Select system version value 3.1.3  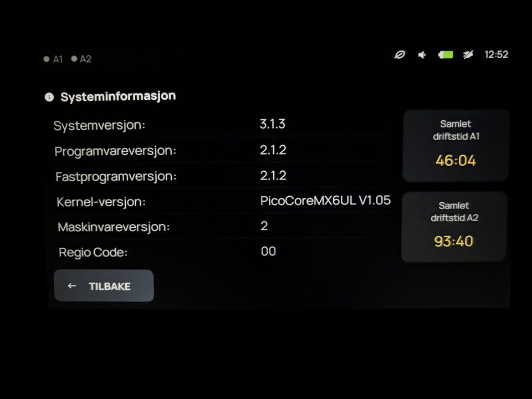273,124
